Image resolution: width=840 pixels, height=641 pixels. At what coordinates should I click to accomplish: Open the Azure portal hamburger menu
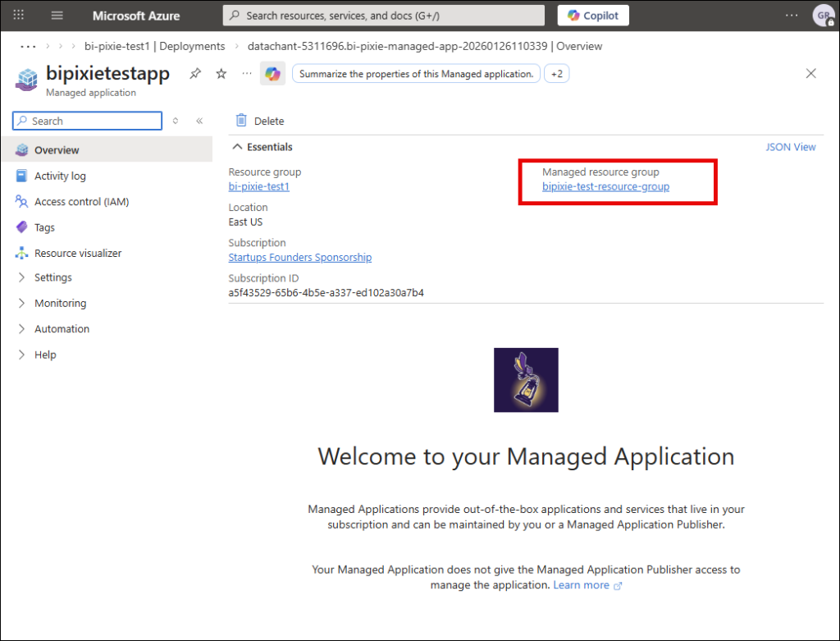57,16
